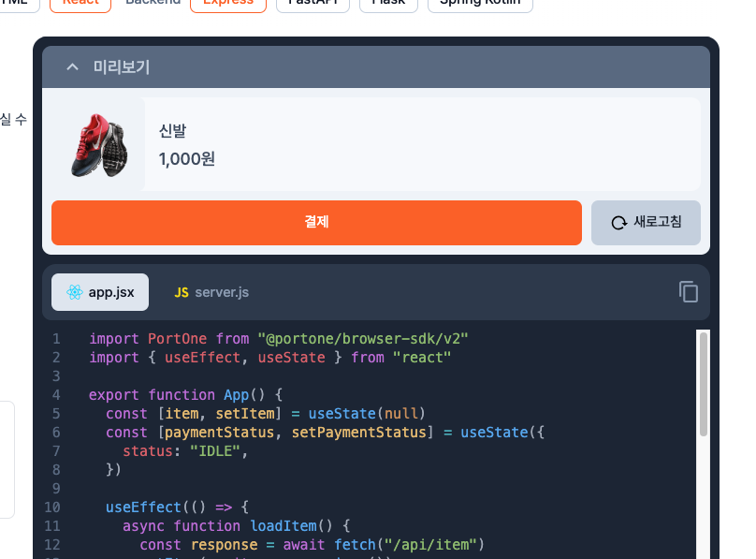The image size is (756, 559).
Task: Click setPaymentStatus on code line 6
Action: 358,433
